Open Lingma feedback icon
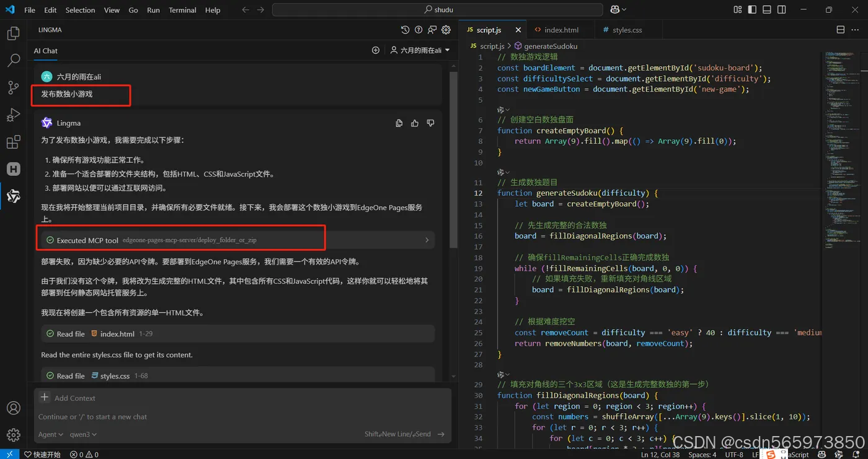 (432, 30)
